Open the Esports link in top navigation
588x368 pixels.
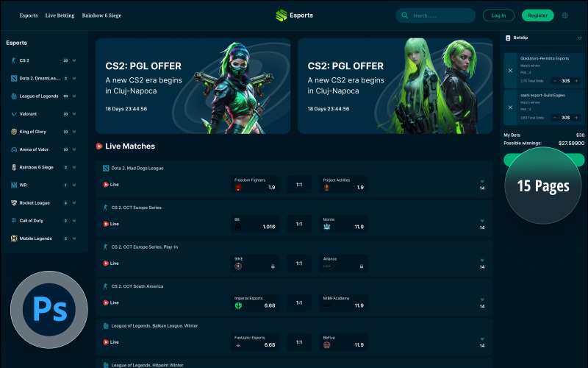click(x=29, y=15)
